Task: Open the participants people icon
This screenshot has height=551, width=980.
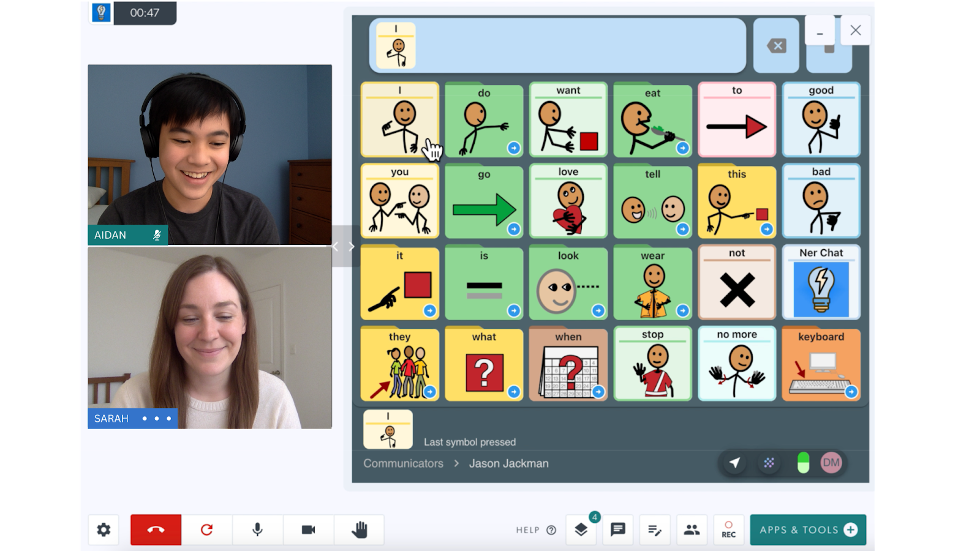Action: point(692,530)
